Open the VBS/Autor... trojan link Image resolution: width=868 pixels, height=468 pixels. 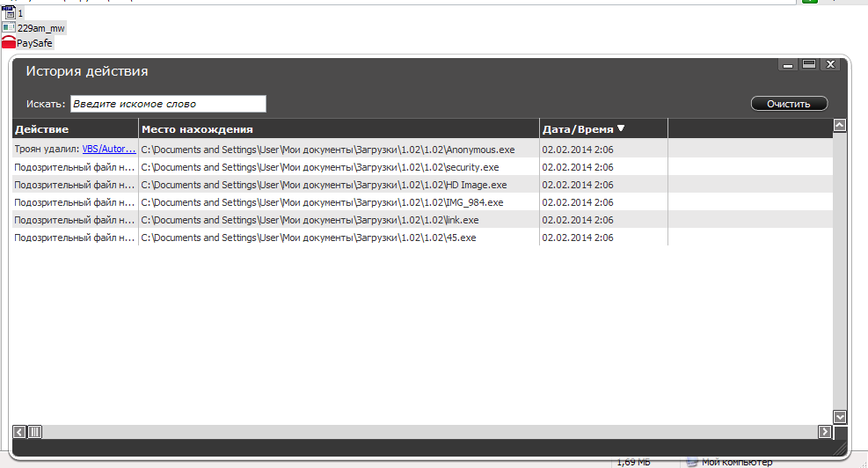[x=109, y=149]
